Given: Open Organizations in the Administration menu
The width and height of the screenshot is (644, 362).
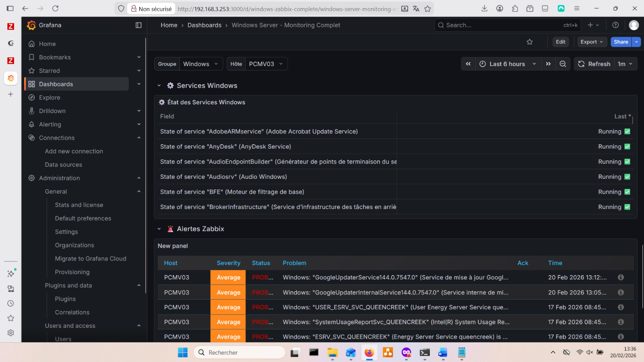Looking at the screenshot, I should pyautogui.click(x=74, y=245).
